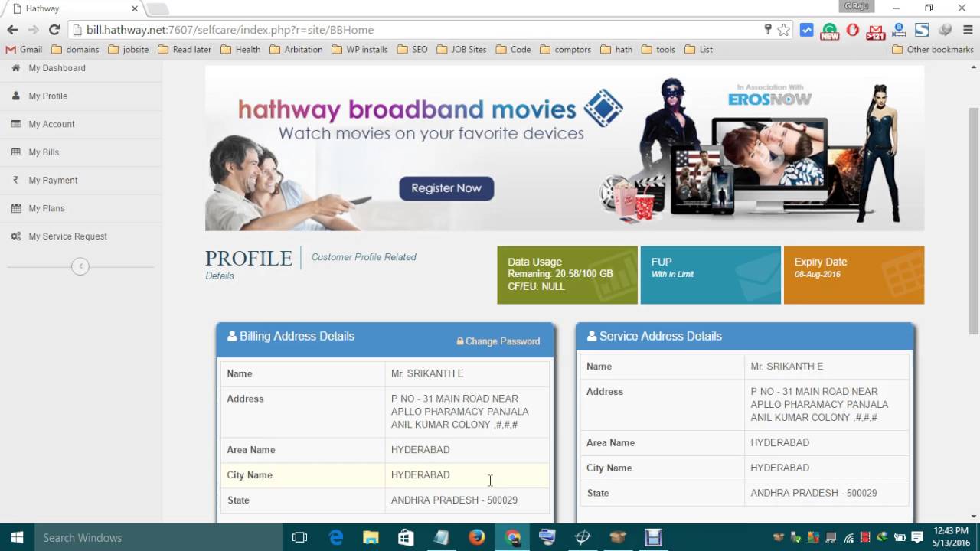Screen dimensions: 980x551
Task: Open the Data Usage tile
Action: tap(567, 275)
